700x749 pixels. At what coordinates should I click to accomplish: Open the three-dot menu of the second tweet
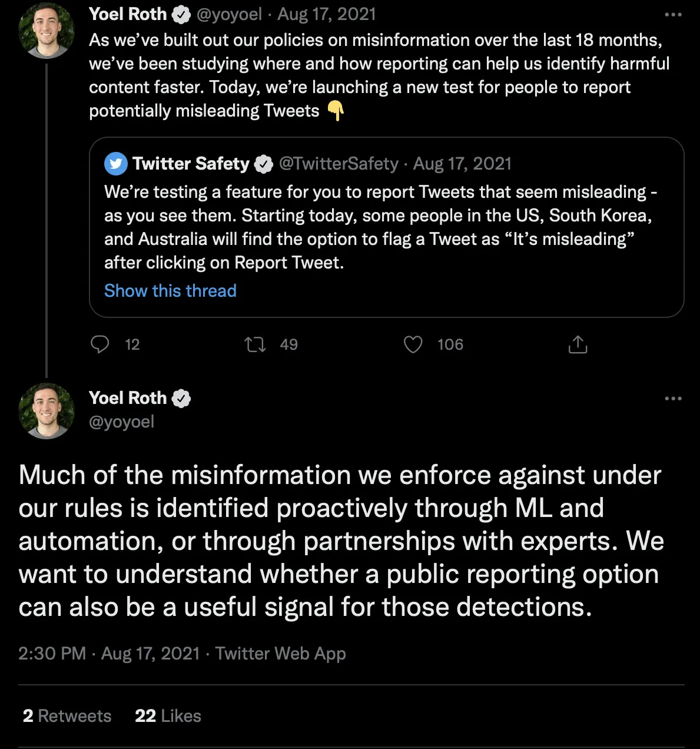click(673, 399)
